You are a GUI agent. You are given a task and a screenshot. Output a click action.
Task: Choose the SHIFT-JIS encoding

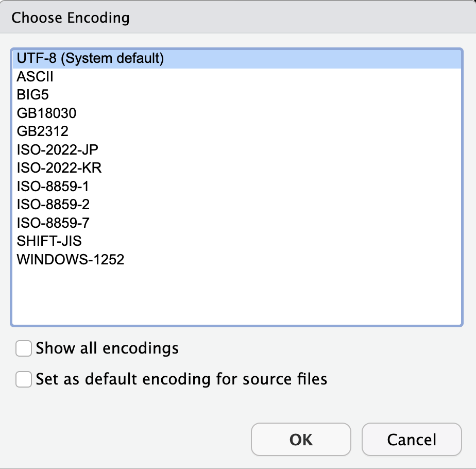(237, 241)
